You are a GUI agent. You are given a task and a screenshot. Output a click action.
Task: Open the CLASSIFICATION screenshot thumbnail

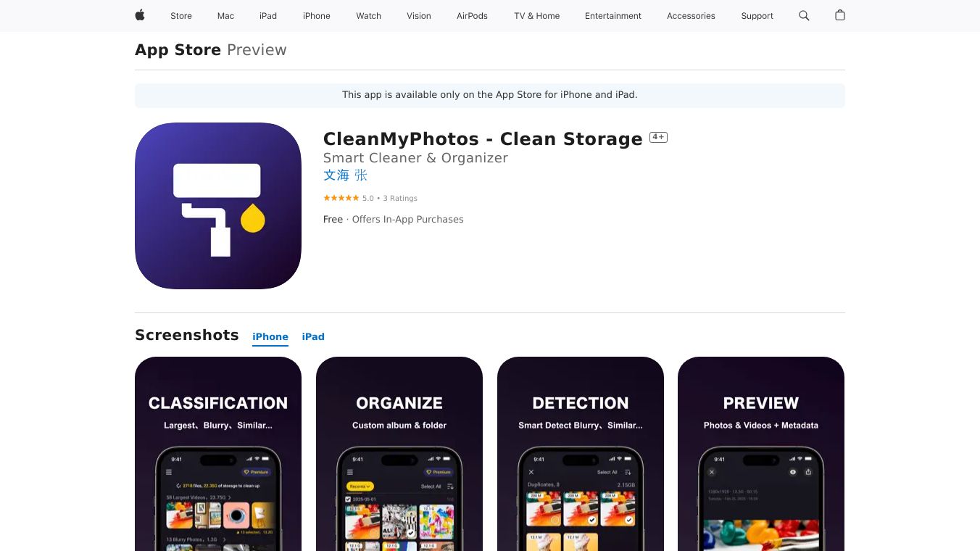click(x=218, y=454)
